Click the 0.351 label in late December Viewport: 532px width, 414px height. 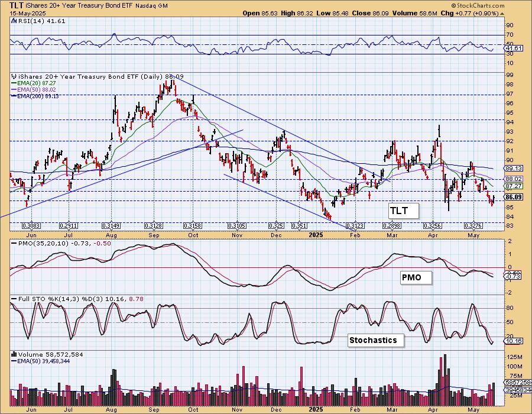pyautogui.click(x=299, y=226)
